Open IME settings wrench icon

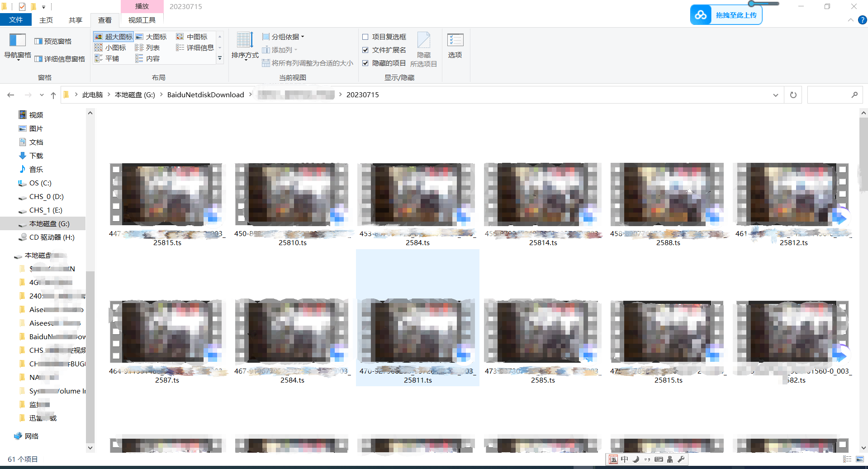pos(681,459)
